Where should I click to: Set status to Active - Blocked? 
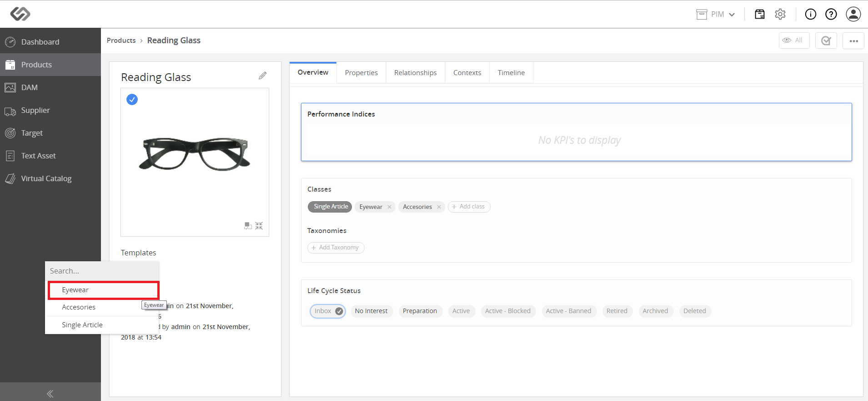[x=508, y=311]
